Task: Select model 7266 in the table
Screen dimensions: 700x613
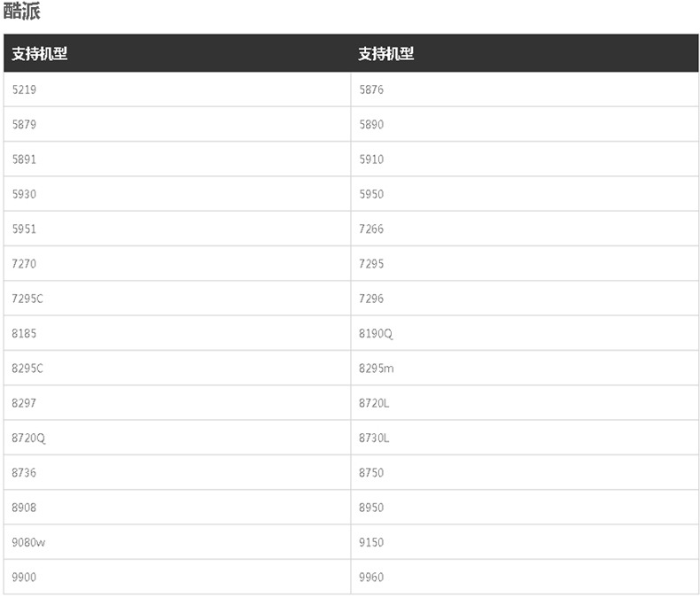Action: click(371, 229)
